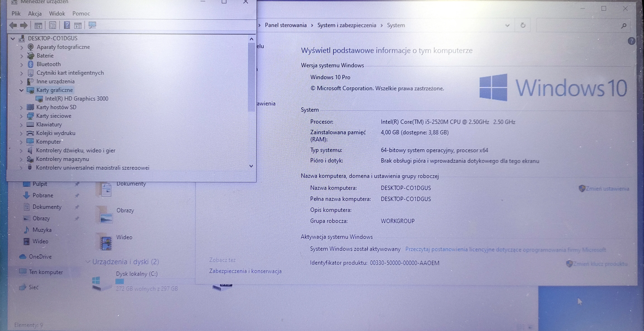Screen dimensions: 644x331
Task: Refresh the Control Panel address bar
Action: click(523, 25)
